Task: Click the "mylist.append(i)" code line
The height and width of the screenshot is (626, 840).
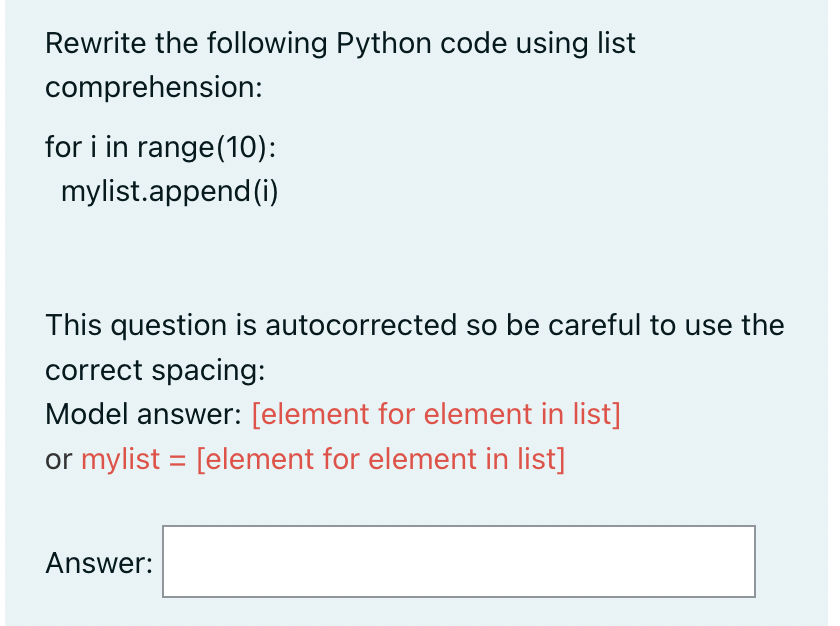Action: [169, 191]
